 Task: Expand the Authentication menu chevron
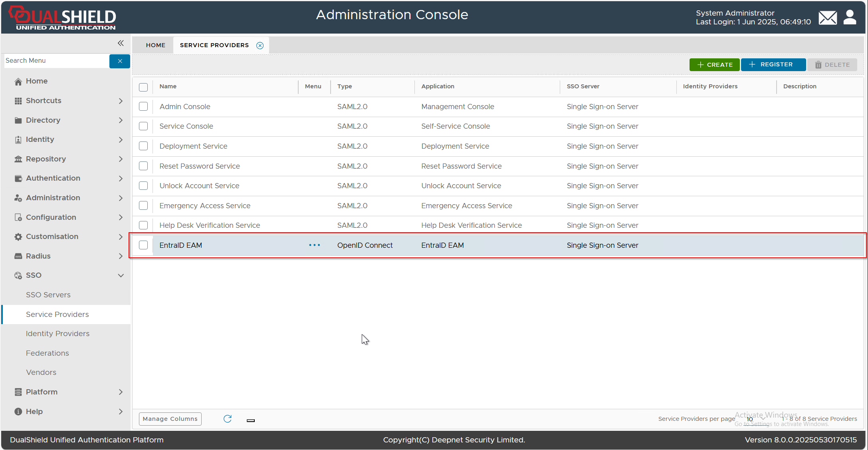pos(121,179)
